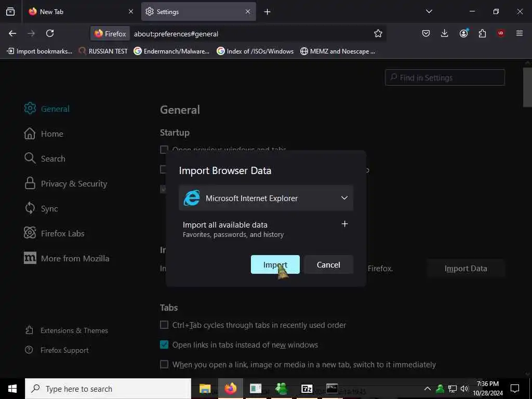532x399 pixels.
Task: Open the green people taskbar icon
Action: (281, 389)
